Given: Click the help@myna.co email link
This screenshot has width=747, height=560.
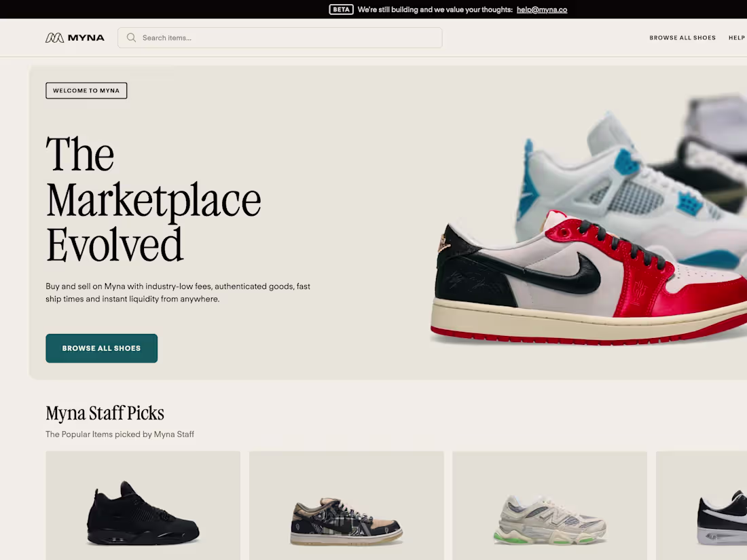Looking at the screenshot, I should 542,10.
